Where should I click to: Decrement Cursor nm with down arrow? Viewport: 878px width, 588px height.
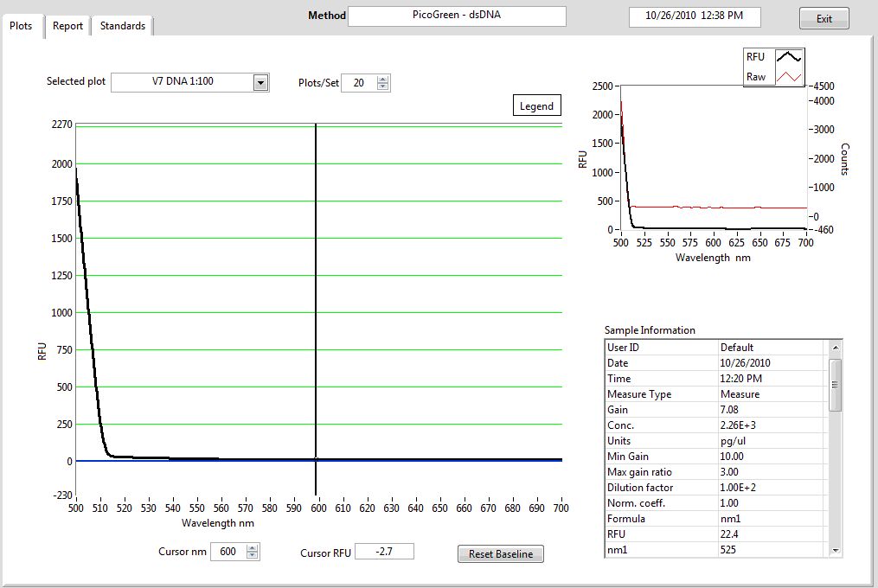coord(253,555)
